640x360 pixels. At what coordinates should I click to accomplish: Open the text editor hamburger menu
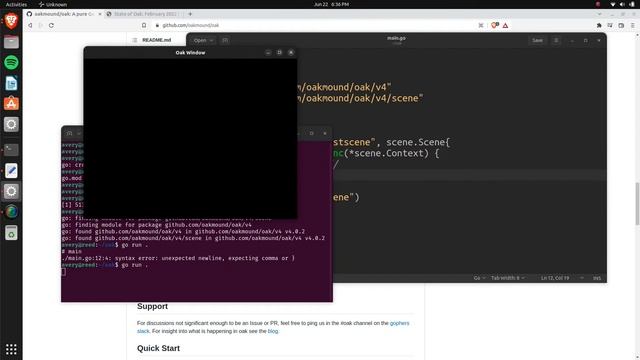pos(556,40)
